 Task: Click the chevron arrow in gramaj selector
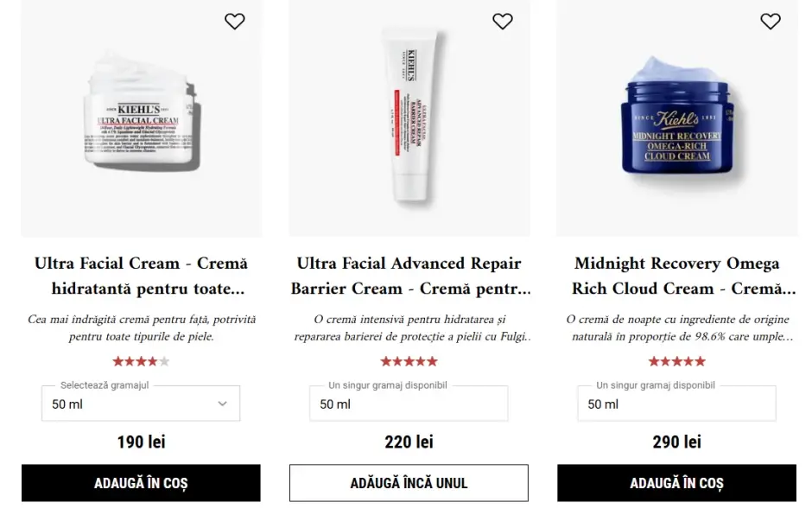pos(223,404)
